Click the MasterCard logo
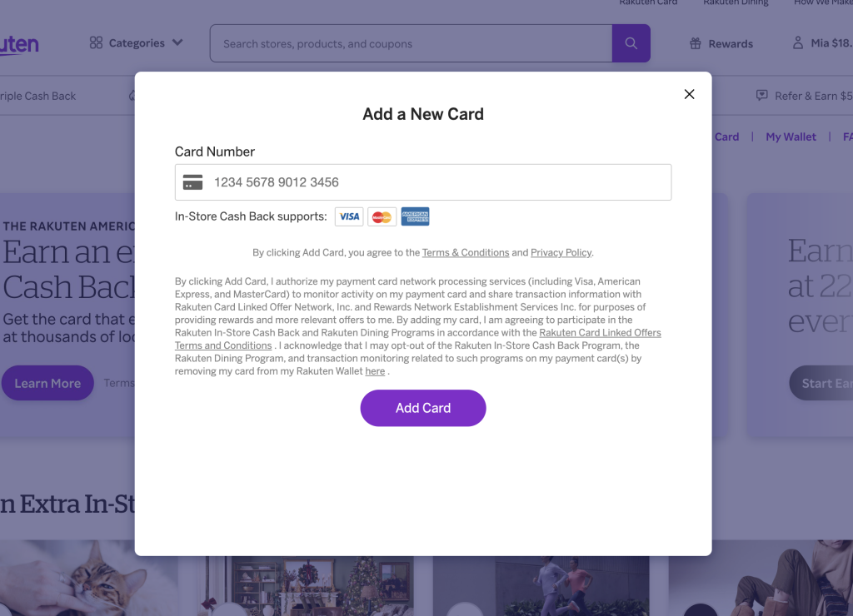Image resolution: width=853 pixels, height=616 pixels. (x=382, y=216)
